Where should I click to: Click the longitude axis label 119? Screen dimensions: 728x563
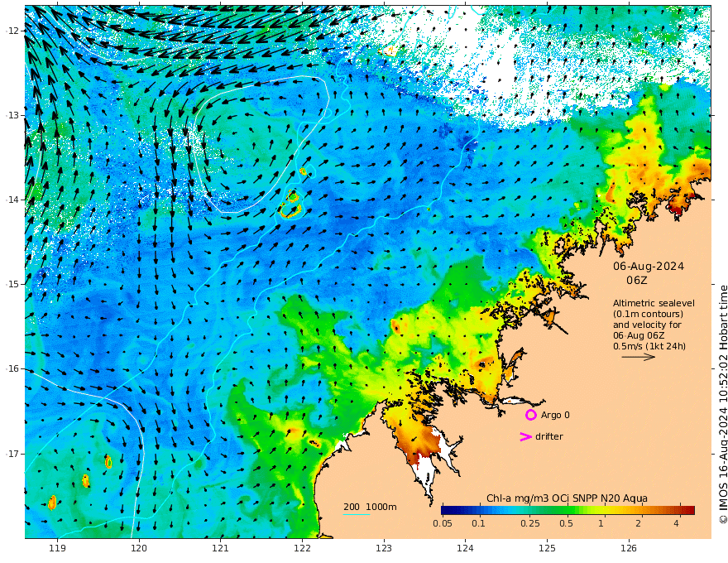point(57,548)
